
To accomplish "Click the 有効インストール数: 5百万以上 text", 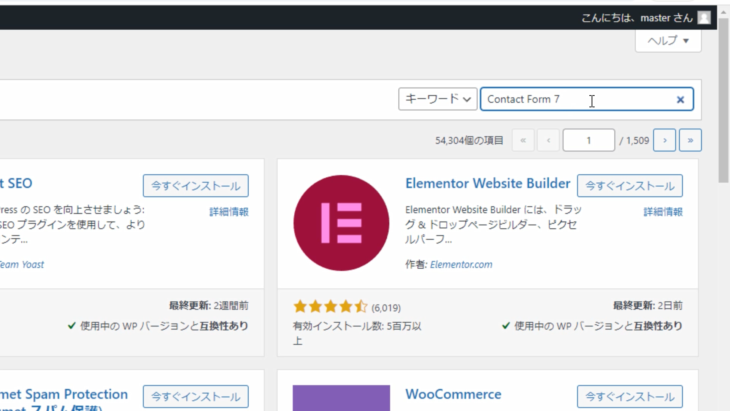I will [357, 333].
